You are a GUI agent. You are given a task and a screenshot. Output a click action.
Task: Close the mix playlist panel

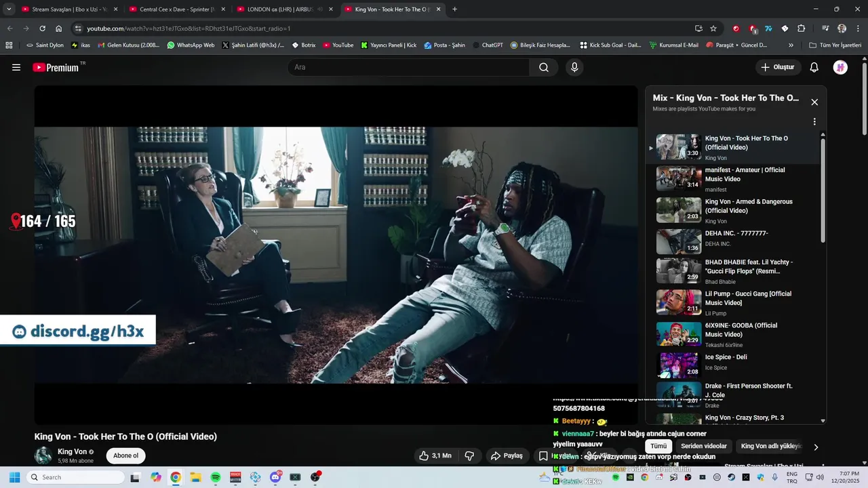814,102
